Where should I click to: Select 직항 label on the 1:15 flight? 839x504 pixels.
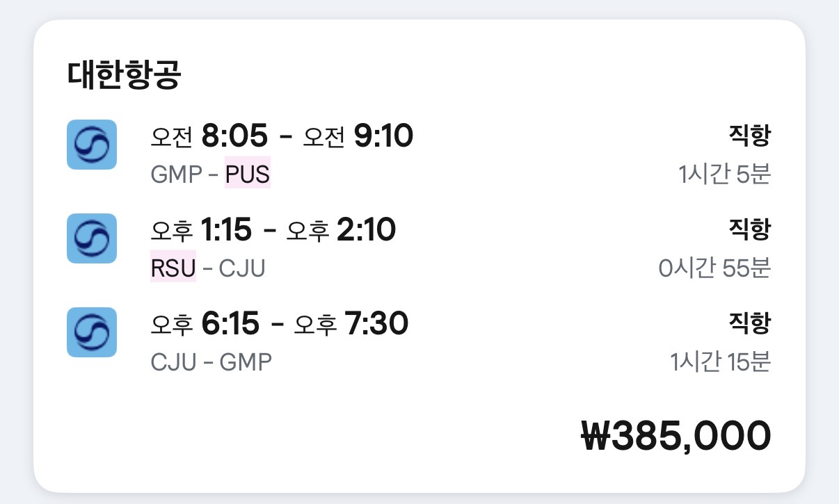point(749,229)
